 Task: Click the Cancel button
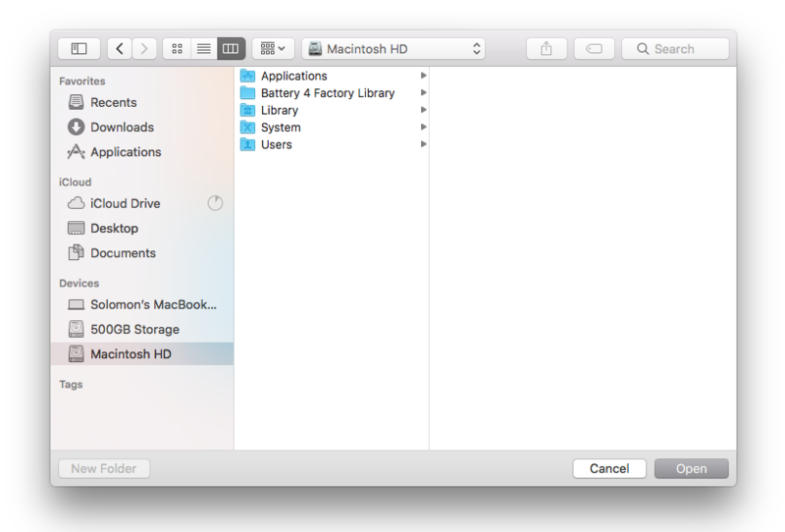point(609,468)
